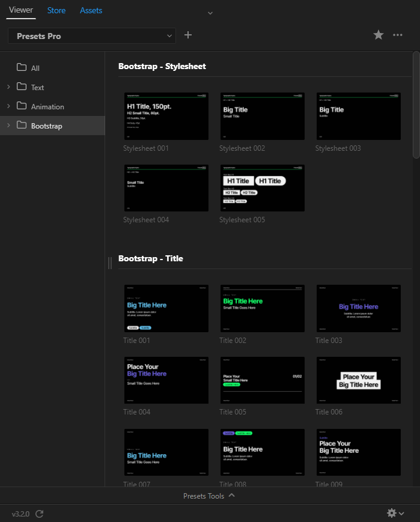This screenshot has height=522, width=420.
Task: Select the Stylesheet 005 thumbnail
Action: pyautogui.click(x=263, y=188)
